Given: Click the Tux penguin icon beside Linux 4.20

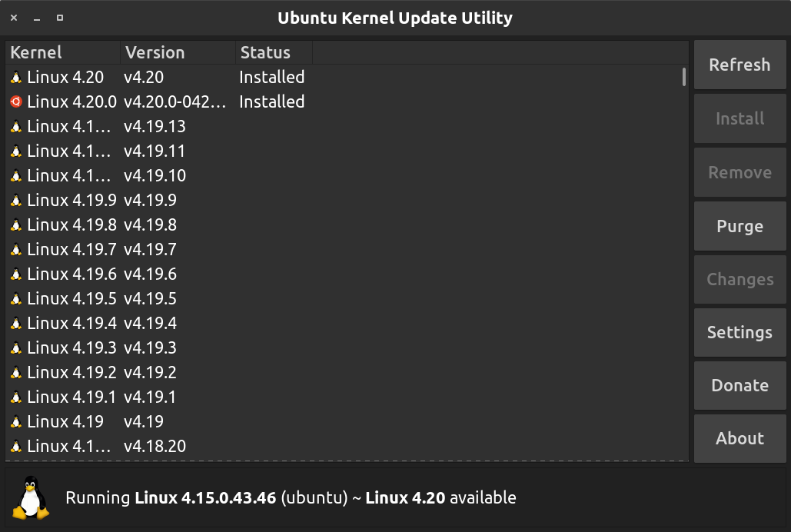Looking at the screenshot, I should point(17,77).
